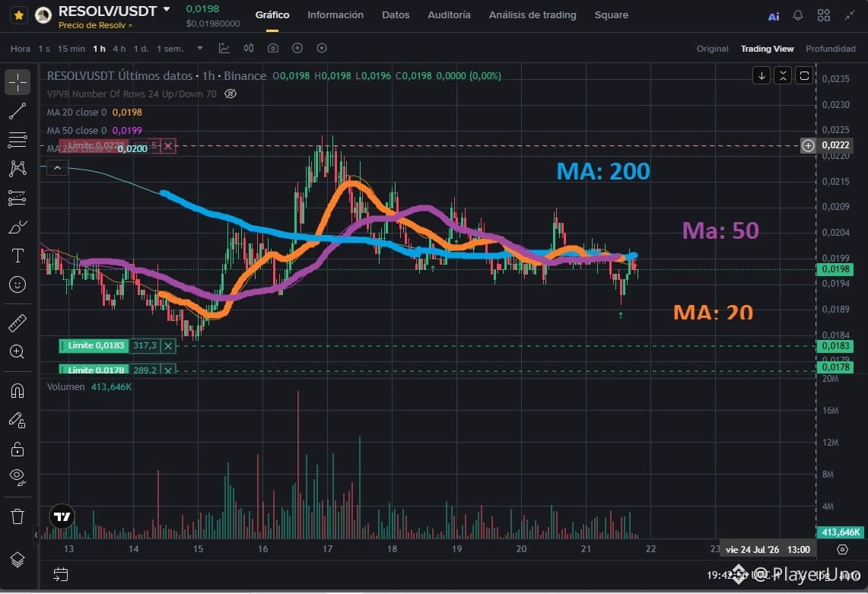Select the forecast position measuring tool
Screen dimensions: 868x594
pos(17,198)
